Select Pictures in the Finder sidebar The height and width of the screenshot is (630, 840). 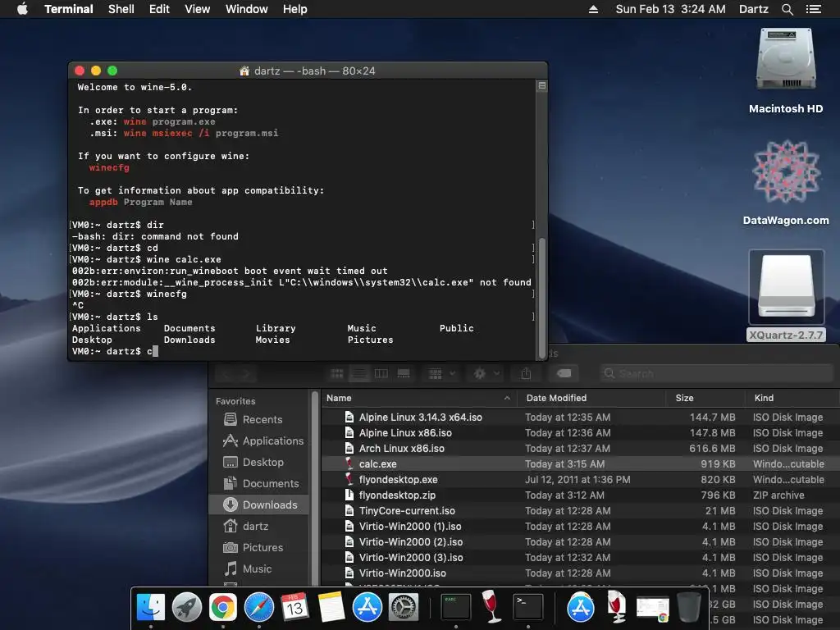259,547
